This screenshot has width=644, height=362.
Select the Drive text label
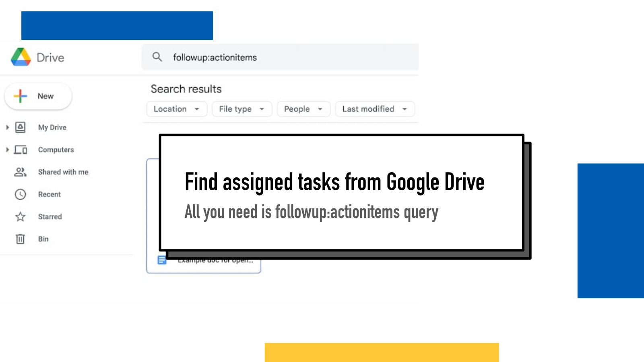click(x=50, y=57)
